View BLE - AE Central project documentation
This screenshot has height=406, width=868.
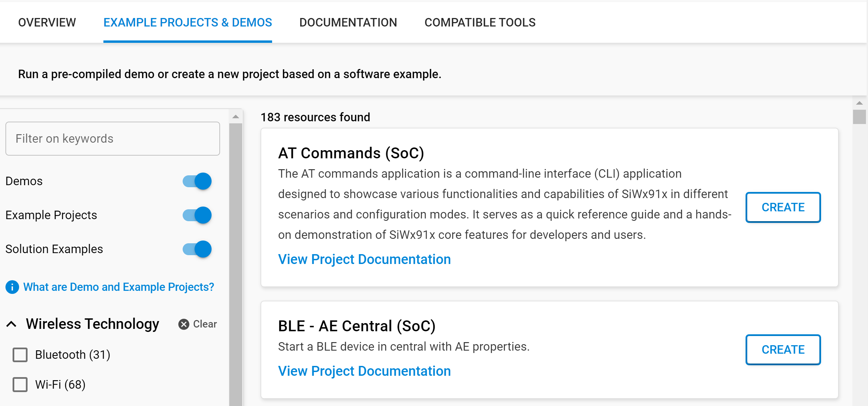[364, 371]
